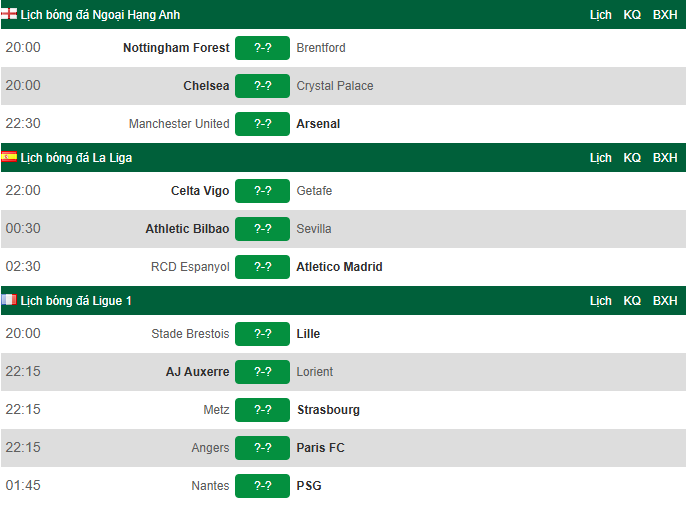The image size is (686, 505).
Task: Click the England flag icon
Action: point(9,14)
